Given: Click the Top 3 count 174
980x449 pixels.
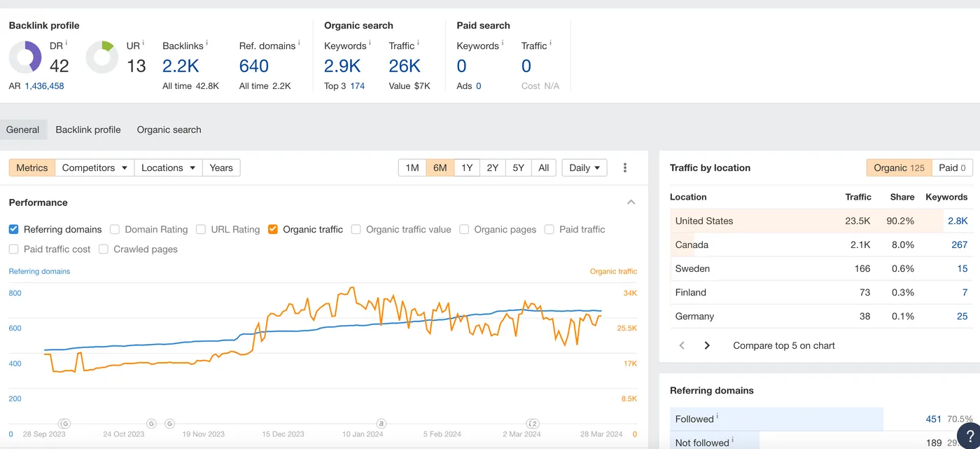Looking at the screenshot, I should click(358, 86).
